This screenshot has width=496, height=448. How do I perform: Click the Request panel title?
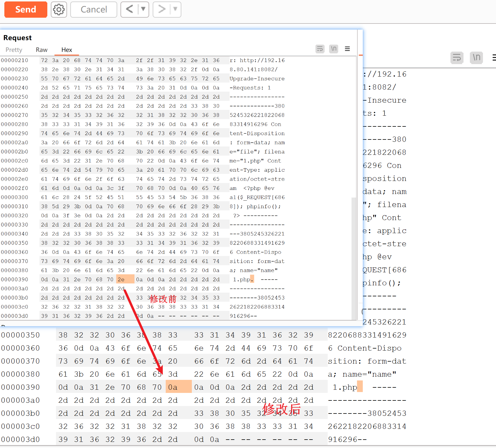[x=17, y=38]
